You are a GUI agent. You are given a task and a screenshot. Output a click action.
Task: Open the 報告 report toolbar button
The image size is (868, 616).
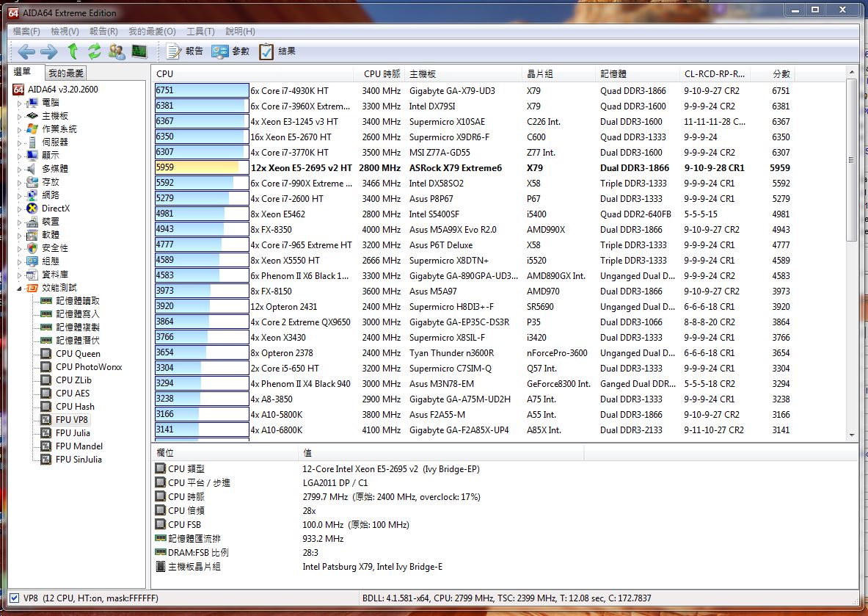[185, 51]
